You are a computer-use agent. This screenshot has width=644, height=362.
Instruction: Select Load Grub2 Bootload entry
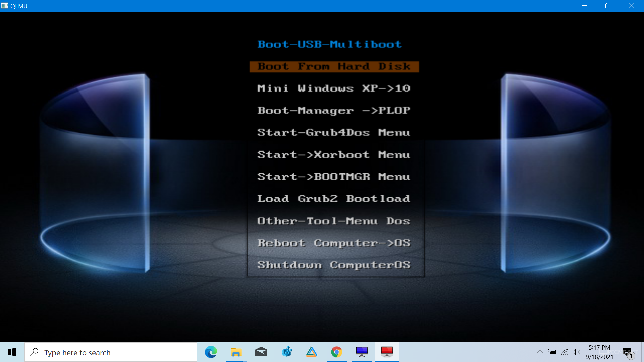(334, 199)
